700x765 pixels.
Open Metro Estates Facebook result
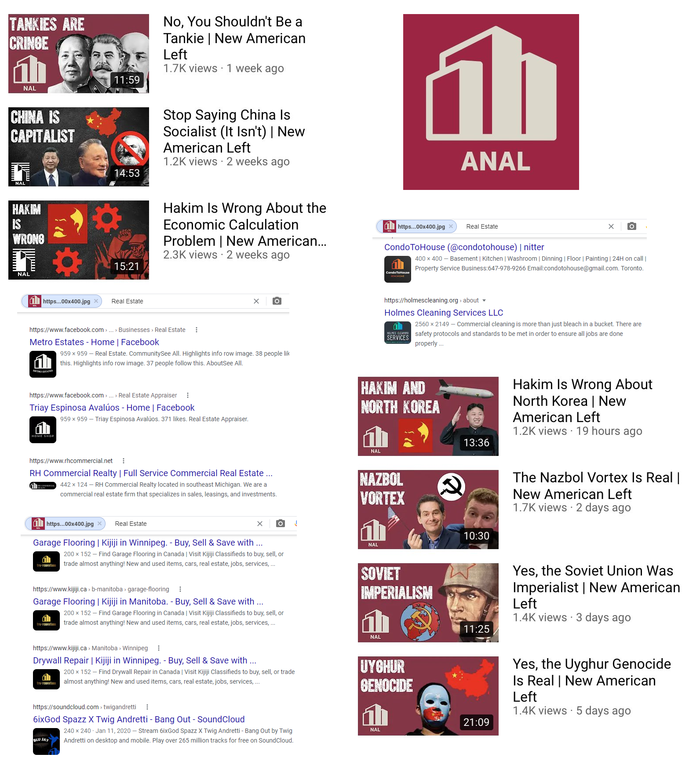tap(94, 342)
